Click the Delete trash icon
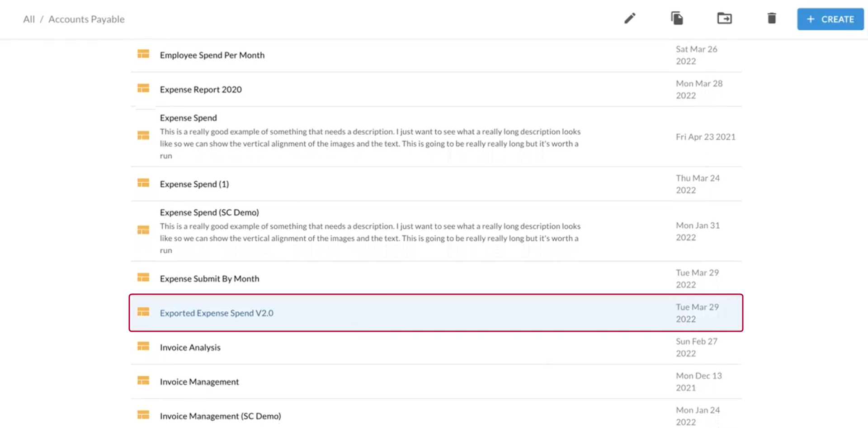868x428 pixels. pyautogui.click(x=771, y=18)
